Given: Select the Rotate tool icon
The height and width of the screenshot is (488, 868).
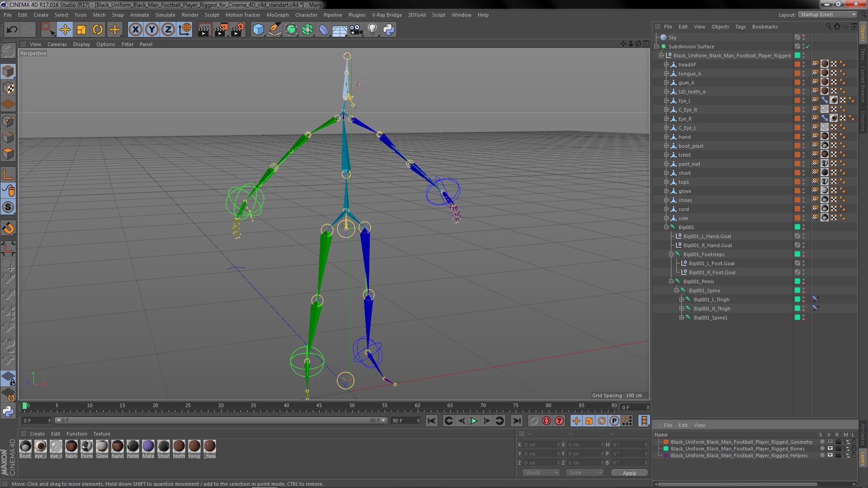Looking at the screenshot, I should 98,30.
